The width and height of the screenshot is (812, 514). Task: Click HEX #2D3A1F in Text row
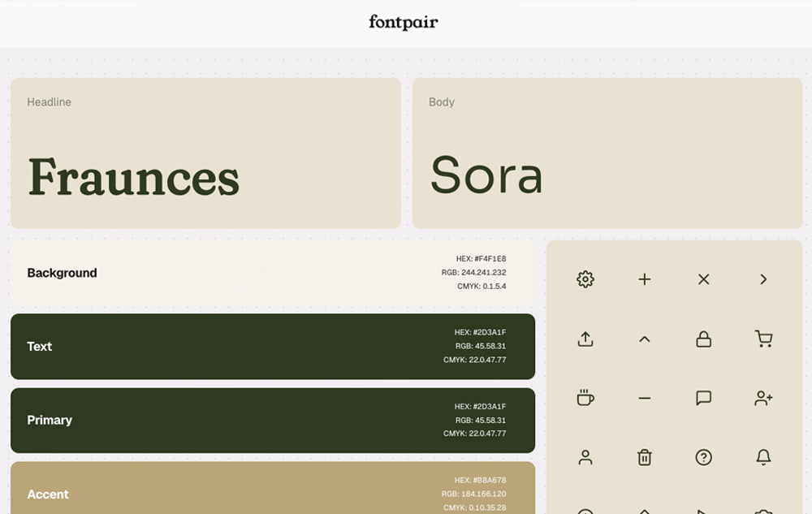tap(480, 332)
